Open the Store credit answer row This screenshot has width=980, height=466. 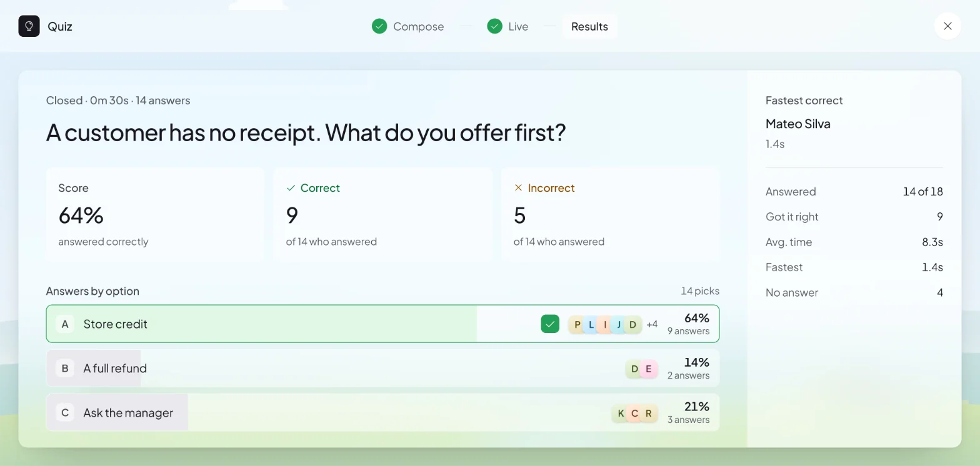[x=382, y=324]
